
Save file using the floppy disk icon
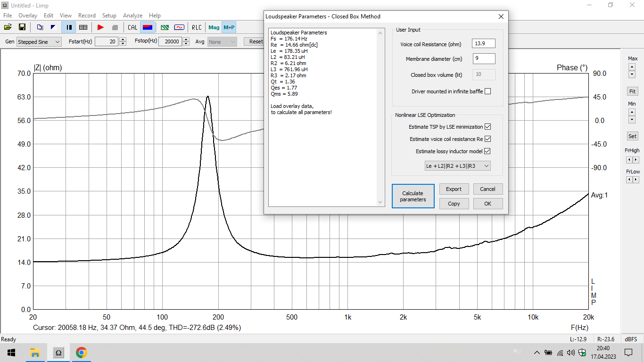(x=22, y=27)
